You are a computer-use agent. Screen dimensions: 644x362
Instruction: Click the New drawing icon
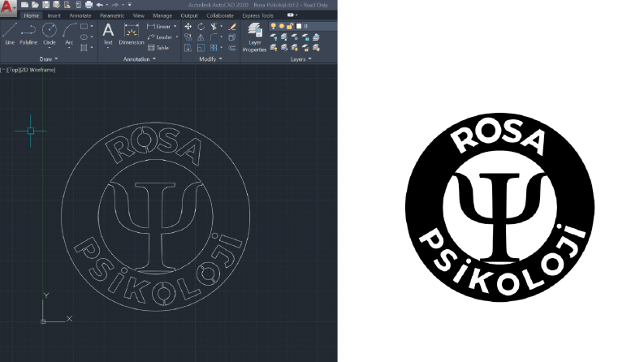pyautogui.click(x=24, y=5)
